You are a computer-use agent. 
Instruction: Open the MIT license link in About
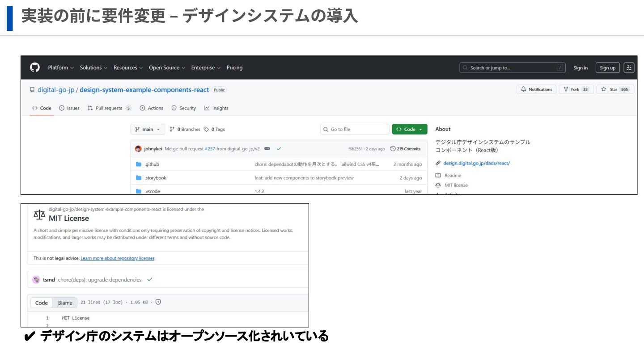click(x=456, y=185)
